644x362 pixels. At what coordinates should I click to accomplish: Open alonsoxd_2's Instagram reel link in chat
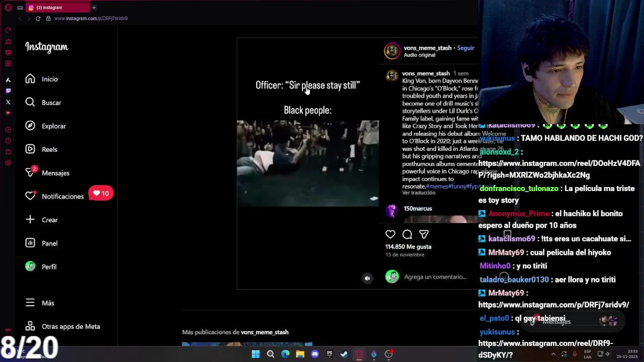tap(559, 169)
